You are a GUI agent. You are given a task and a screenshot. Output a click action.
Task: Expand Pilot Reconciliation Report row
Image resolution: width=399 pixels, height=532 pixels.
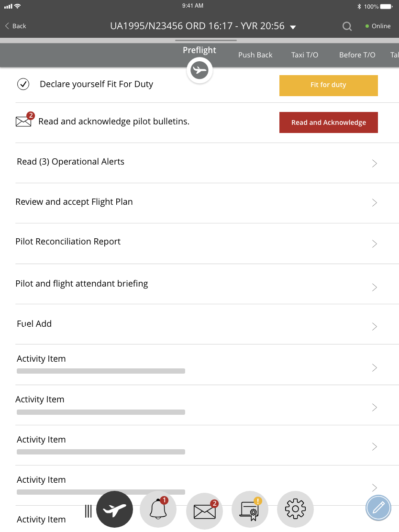[375, 244]
